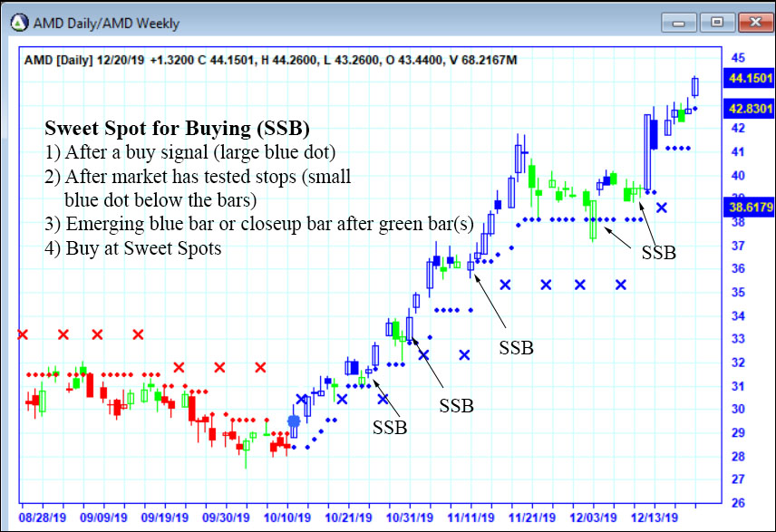Click the 12/13/19 date label

tap(655, 517)
